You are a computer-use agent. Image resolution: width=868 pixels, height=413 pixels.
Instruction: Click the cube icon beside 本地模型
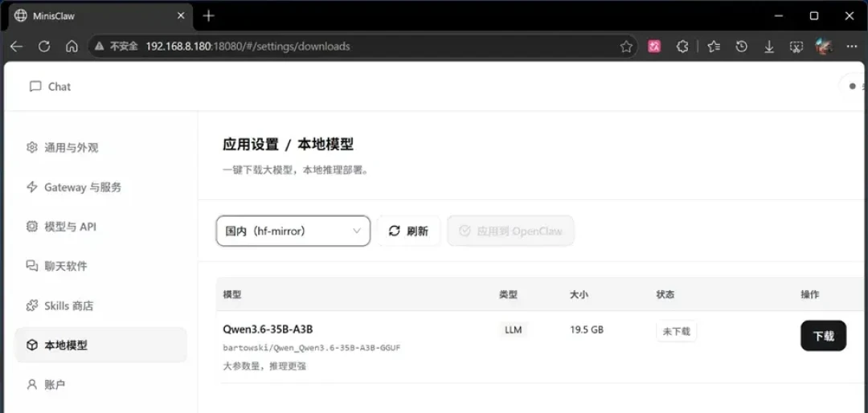(32, 345)
